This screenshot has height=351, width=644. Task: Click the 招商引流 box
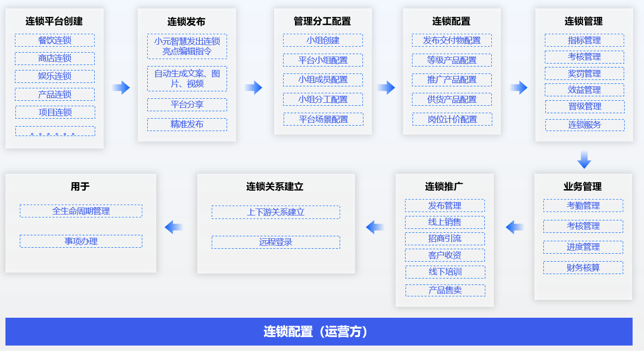445,238
